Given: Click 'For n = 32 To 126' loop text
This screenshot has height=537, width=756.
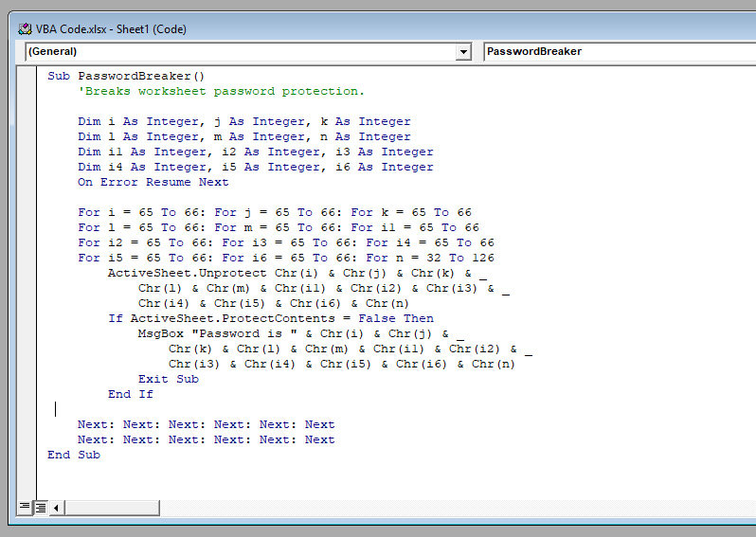Looking at the screenshot, I should click(x=430, y=258).
